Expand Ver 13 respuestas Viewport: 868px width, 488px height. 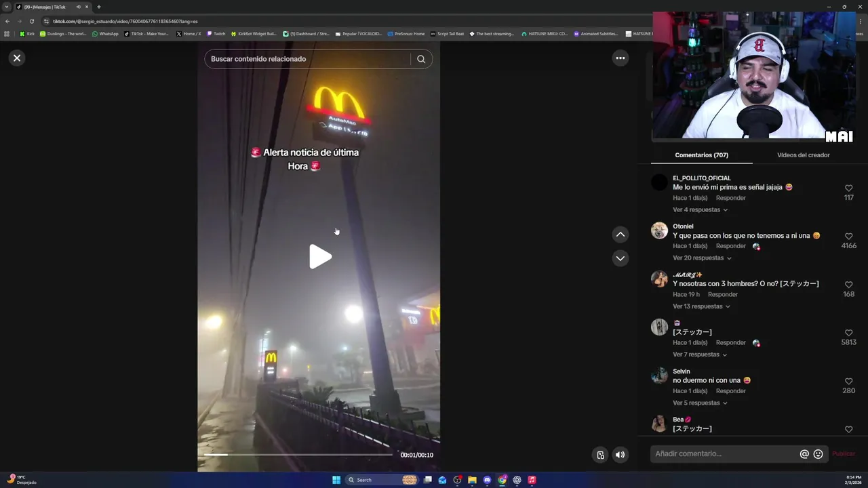(x=701, y=306)
